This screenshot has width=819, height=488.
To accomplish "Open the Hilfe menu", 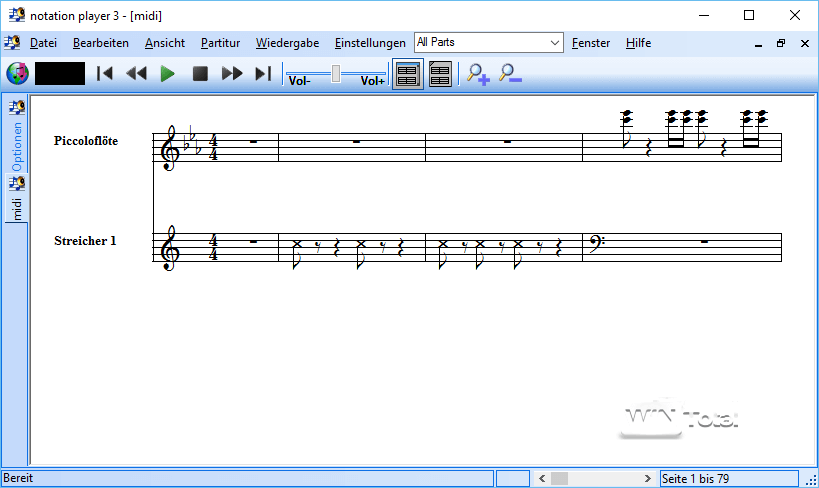I will 638,43.
